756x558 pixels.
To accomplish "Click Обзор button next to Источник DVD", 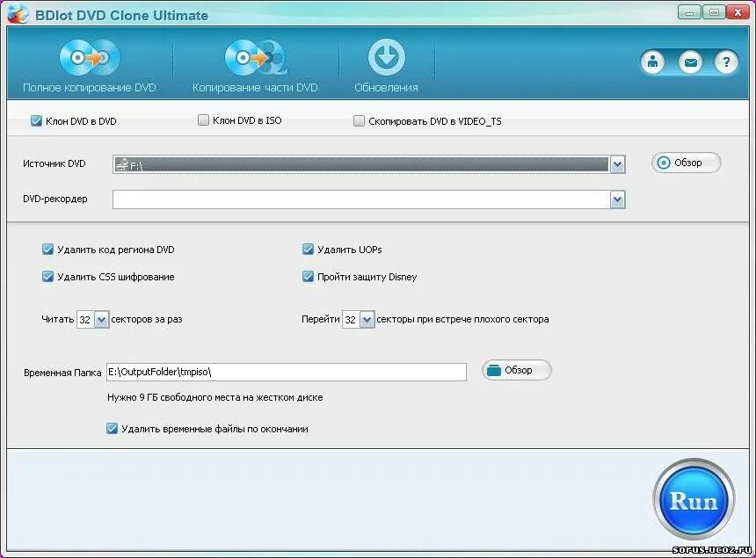I will click(686, 163).
